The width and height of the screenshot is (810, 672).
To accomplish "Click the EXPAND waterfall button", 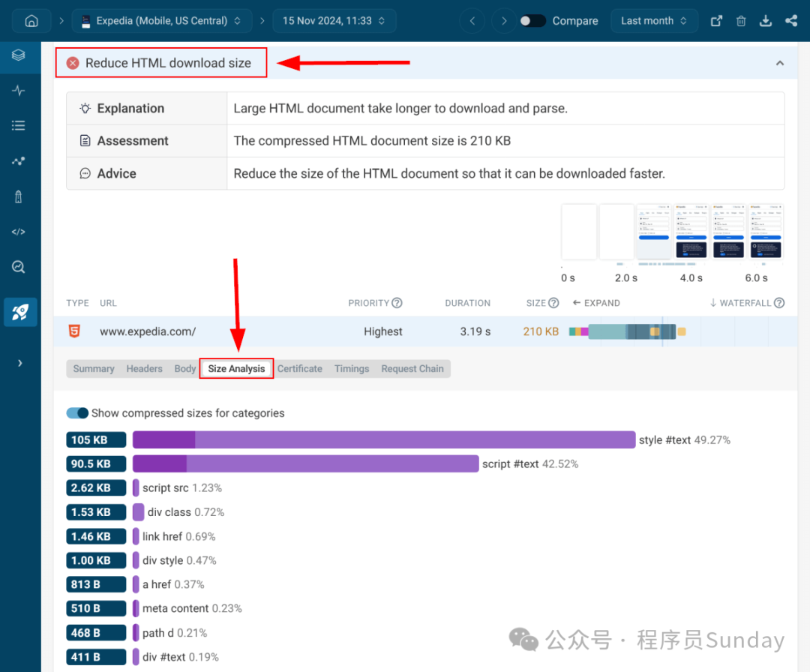I will (x=596, y=303).
